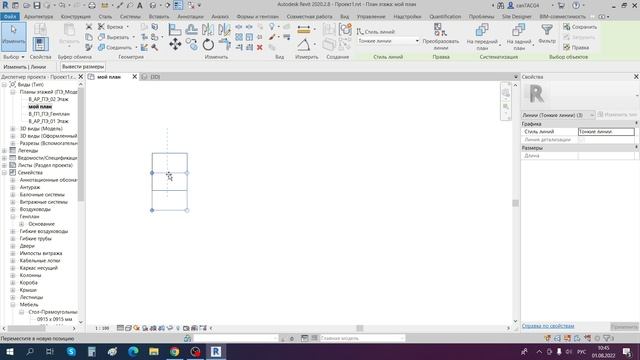Click the Text (A) tool in quick access toolbar

tap(140, 5)
